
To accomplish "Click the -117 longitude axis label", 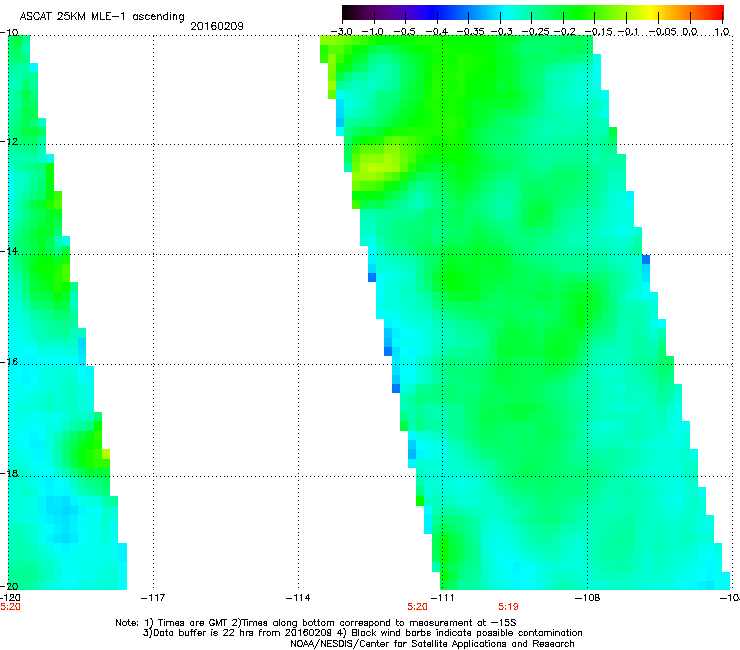I will tap(153, 598).
